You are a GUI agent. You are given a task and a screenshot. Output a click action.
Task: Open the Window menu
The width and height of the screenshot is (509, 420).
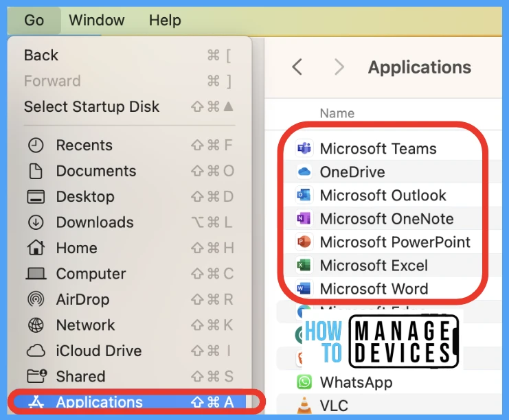tap(97, 21)
